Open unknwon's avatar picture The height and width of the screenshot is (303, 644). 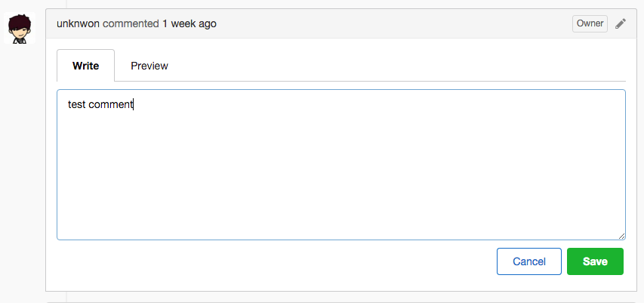20,28
